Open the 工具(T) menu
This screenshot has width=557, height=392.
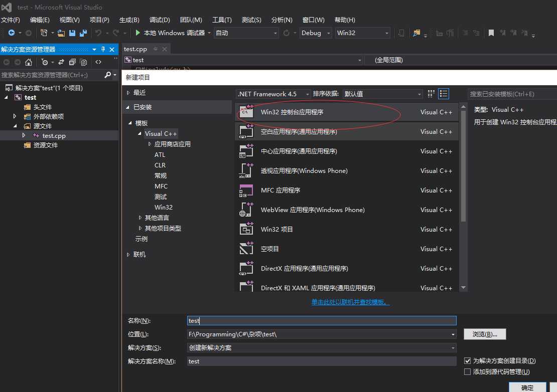[222, 20]
